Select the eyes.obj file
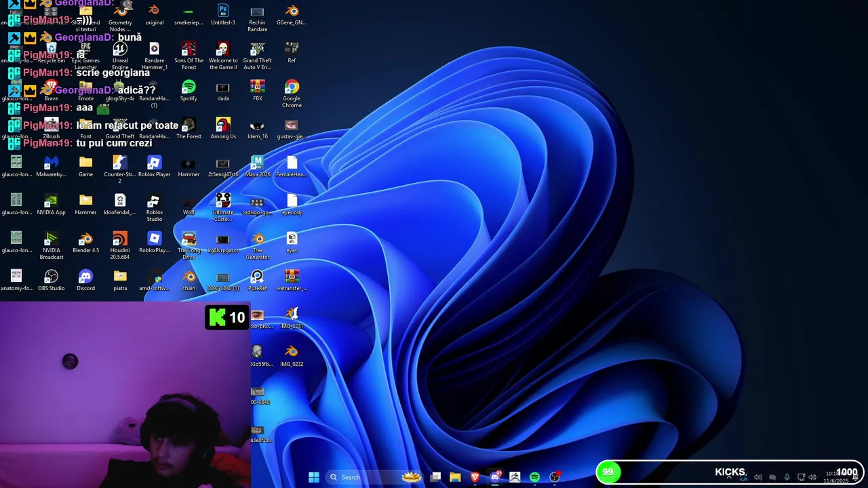The width and height of the screenshot is (868, 488). [292, 205]
